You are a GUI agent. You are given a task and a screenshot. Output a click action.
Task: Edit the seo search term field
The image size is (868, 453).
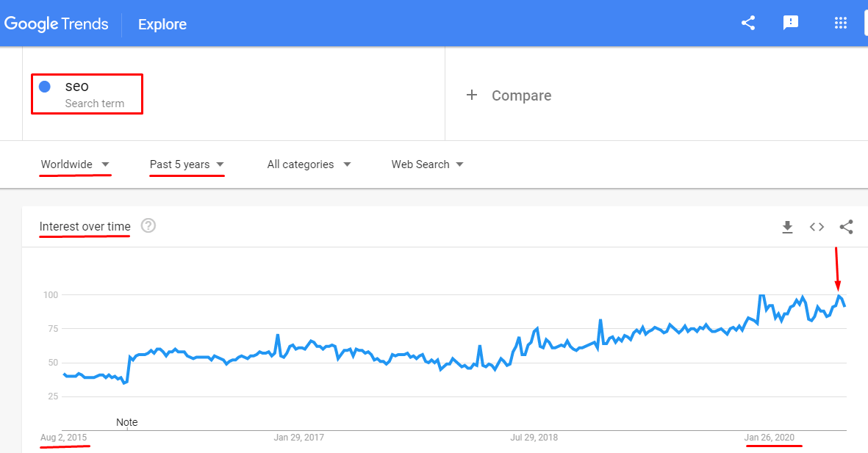(77, 87)
